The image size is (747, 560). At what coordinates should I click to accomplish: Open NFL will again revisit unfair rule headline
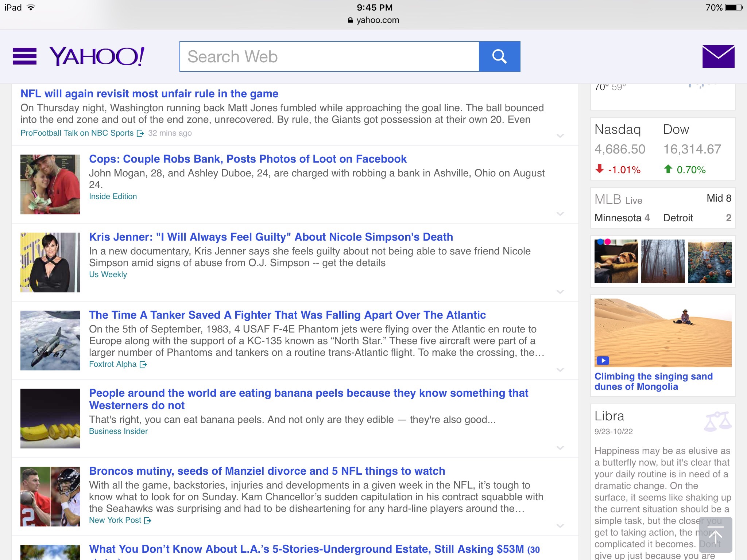(149, 94)
